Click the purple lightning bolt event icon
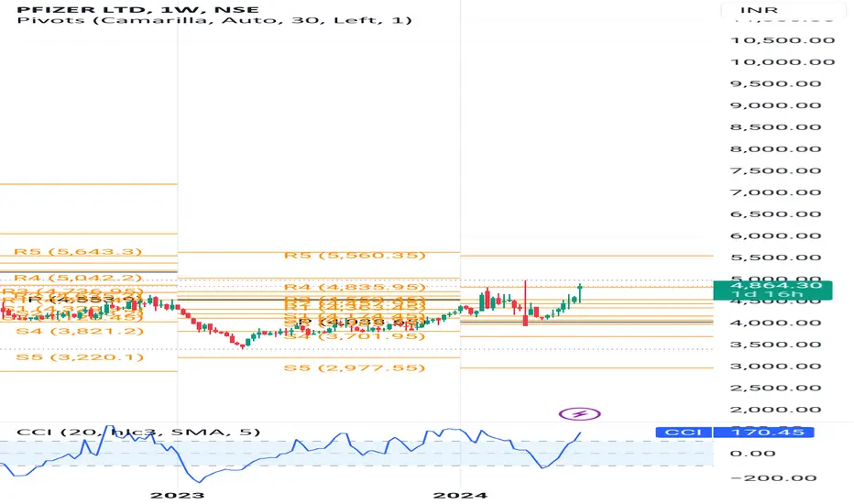The height and width of the screenshot is (504, 854). pos(579,414)
